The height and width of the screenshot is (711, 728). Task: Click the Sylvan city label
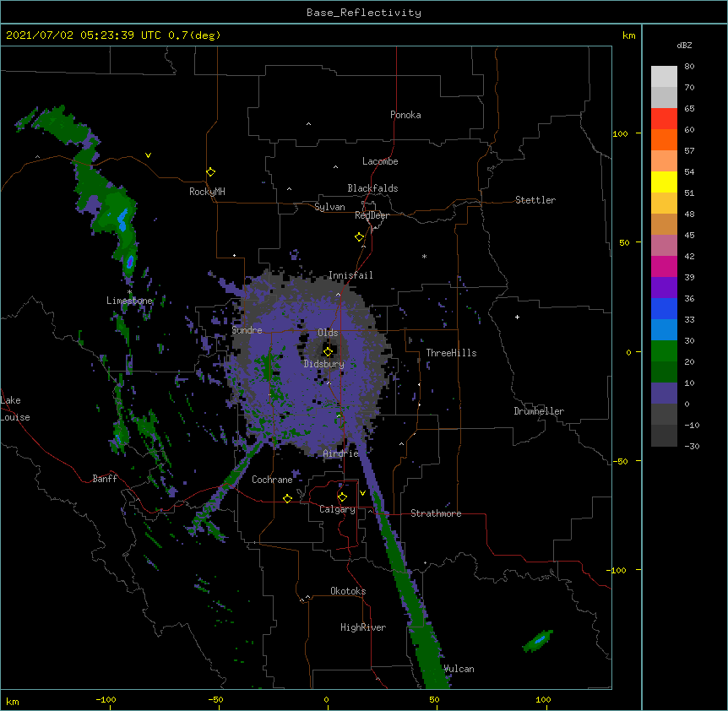(x=329, y=207)
